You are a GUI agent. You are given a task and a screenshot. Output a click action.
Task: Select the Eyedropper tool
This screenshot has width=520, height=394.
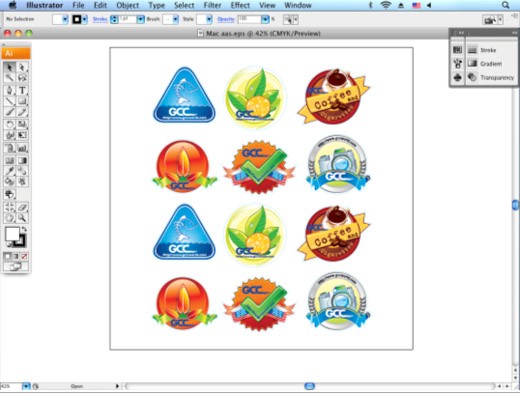pos(9,171)
